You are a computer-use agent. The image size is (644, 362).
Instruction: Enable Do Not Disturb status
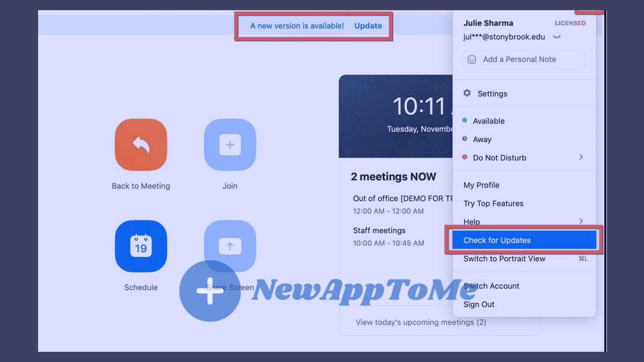[500, 157]
